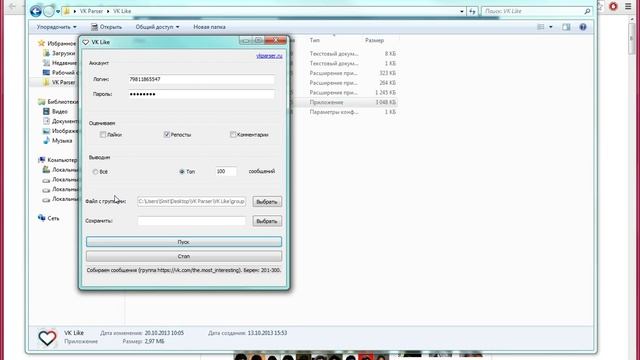Image resolution: width=640 pixels, height=360 pixels.
Task: Click the Логин input field
Action: click(x=202, y=79)
